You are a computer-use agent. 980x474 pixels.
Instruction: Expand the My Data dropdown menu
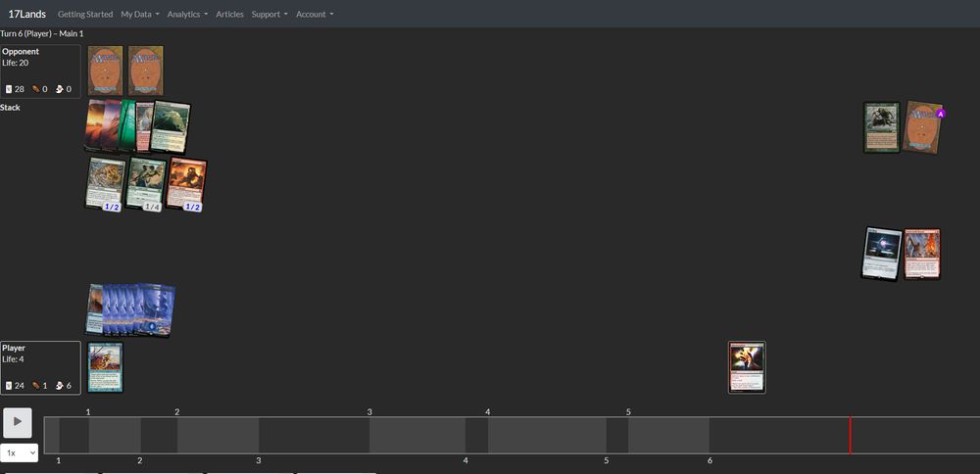point(140,14)
